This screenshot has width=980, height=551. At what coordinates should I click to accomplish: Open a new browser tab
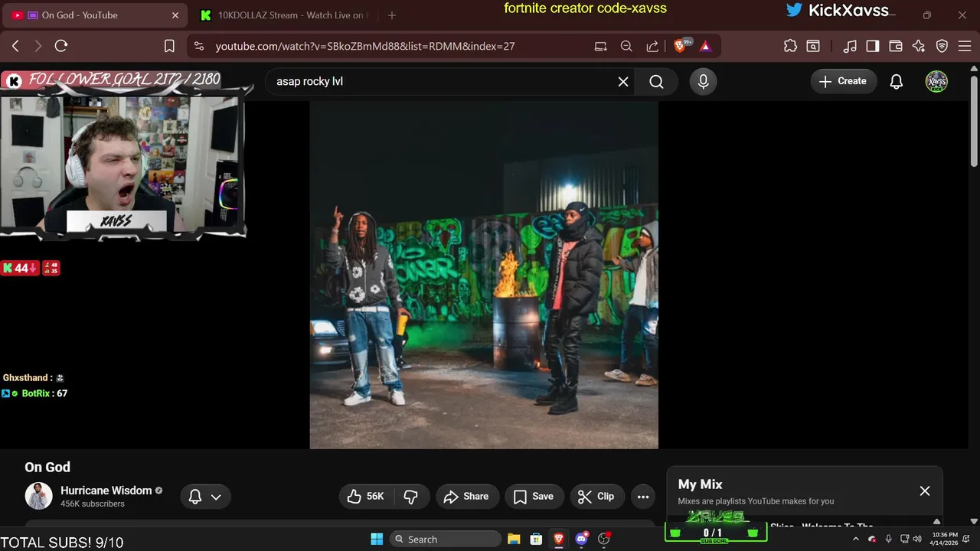click(x=392, y=15)
